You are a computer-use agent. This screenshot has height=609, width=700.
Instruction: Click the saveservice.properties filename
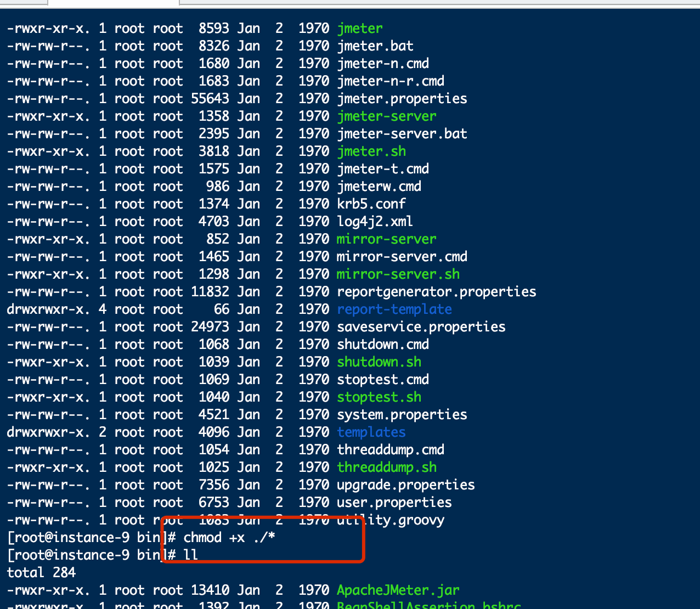pos(421,327)
